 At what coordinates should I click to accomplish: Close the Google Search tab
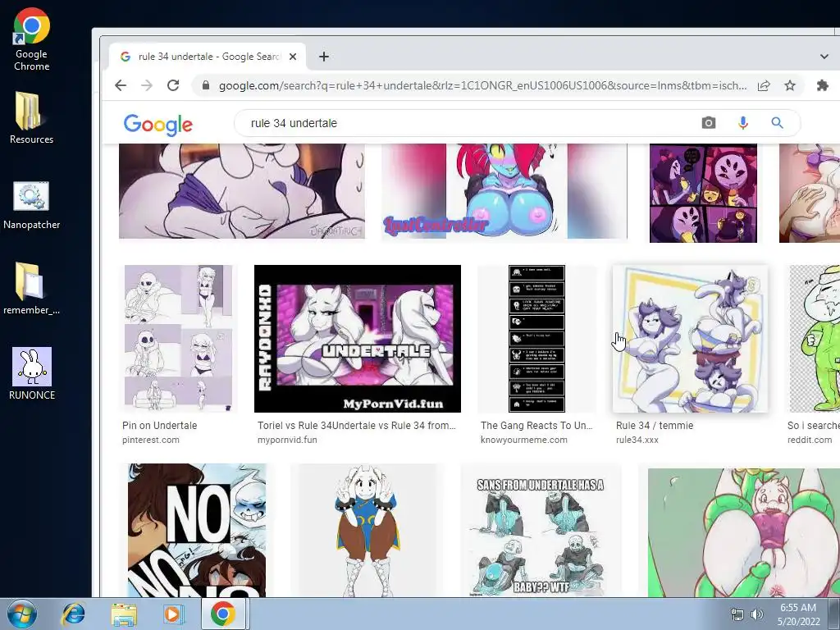pyautogui.click(x=293, y=57)
